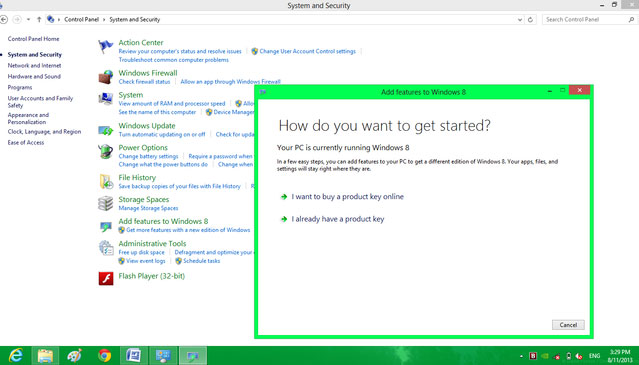Open the recent locations arrow beside navigation buttons
This screenshot has height=365, width=639.
28,19
